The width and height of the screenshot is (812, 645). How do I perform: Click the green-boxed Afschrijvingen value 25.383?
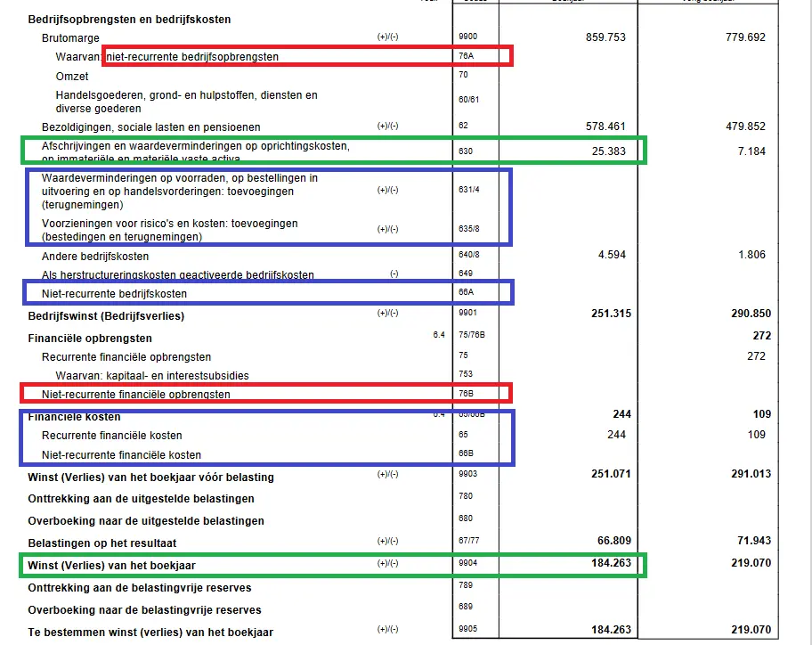tap(608, 151)
